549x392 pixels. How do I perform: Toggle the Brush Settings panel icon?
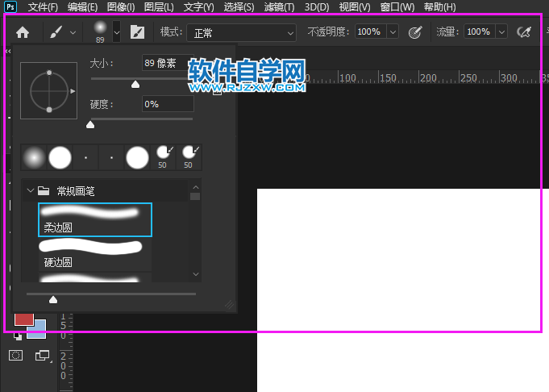click(137, 32)
